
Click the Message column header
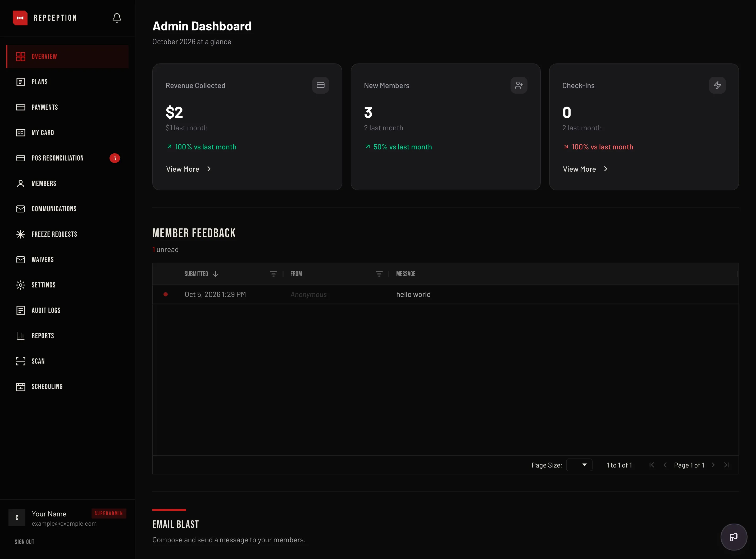point(406,274)
